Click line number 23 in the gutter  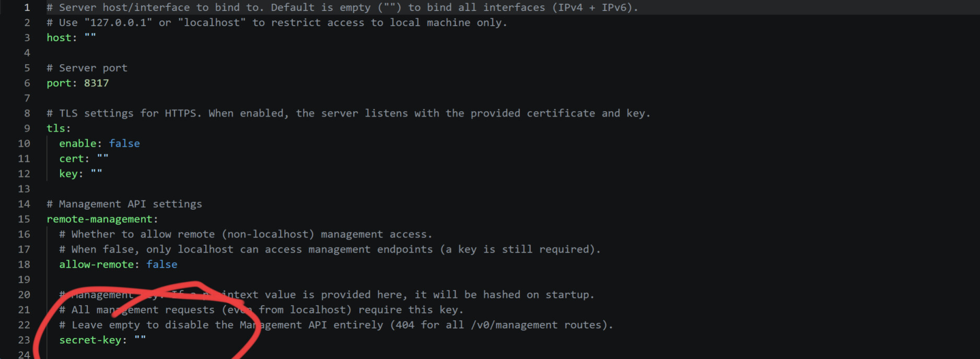pos(24,340)
